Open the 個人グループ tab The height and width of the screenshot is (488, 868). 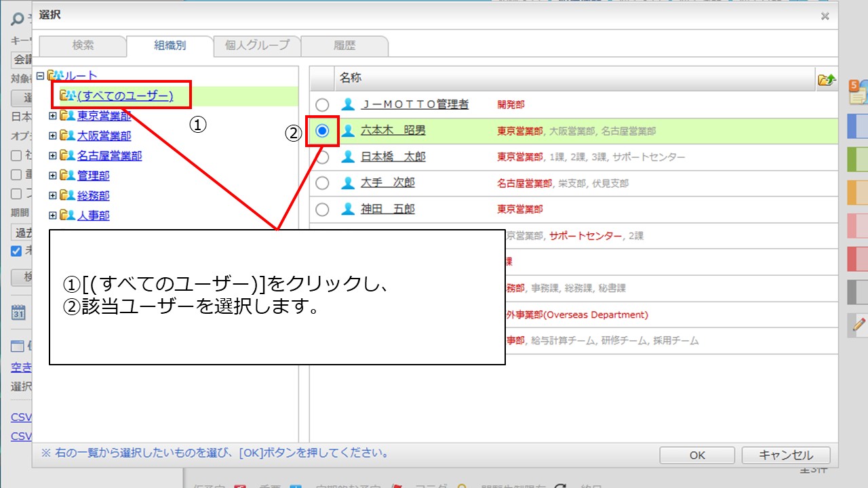tap(257, 45)
